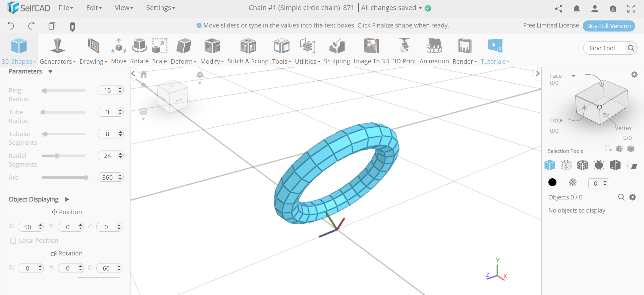Select the Scale tool
This screenshot has height=295, width=644.
[x=160, y=51]
